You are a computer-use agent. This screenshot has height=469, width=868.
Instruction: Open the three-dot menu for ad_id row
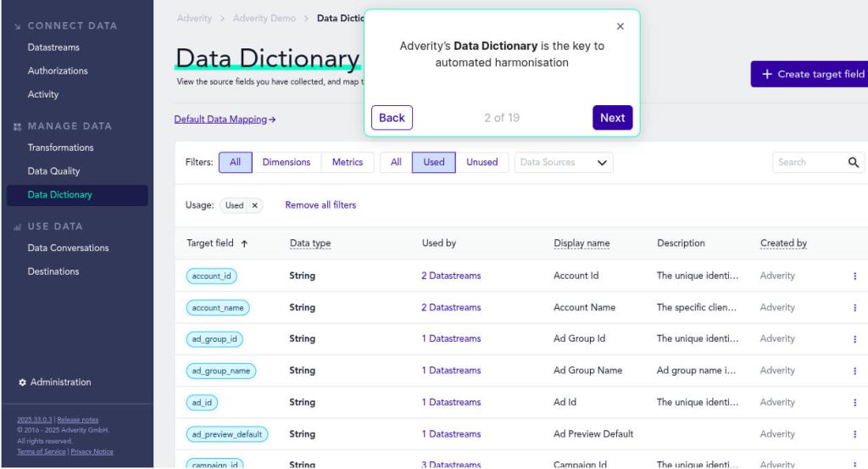coord(854,403)
